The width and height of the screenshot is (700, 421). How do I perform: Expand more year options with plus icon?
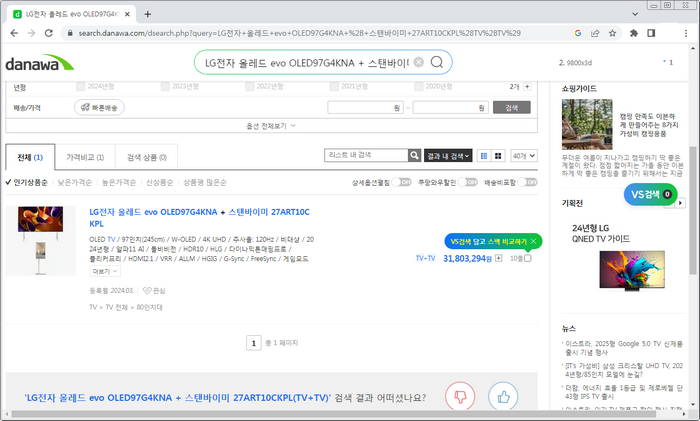(x=527, y=87)
